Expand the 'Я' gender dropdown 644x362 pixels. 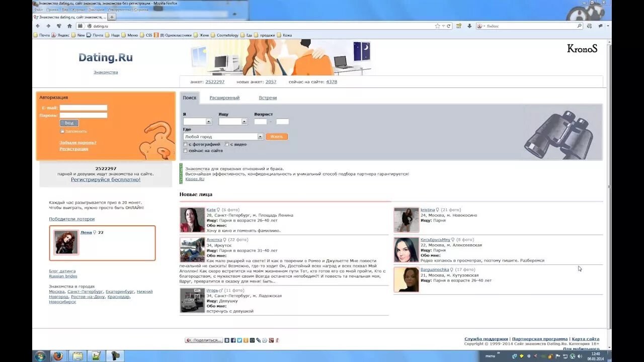coord(197,121)
